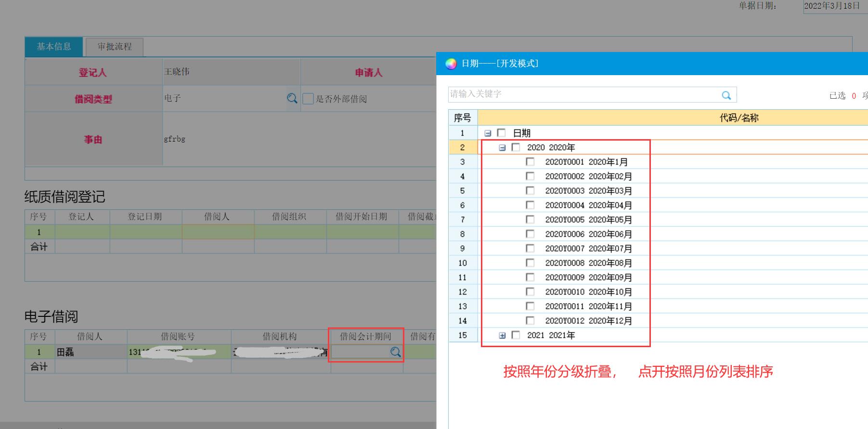Viewport: 868px width, 429px height.
Task: Expand the 2021年 tree node
Action: tap(502, 335)
